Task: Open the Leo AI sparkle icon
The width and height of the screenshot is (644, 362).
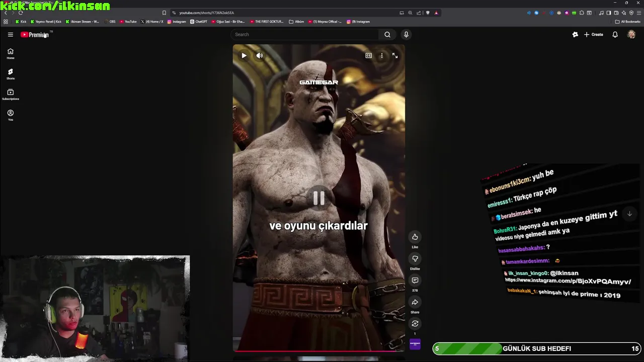Action: point(624,13)
